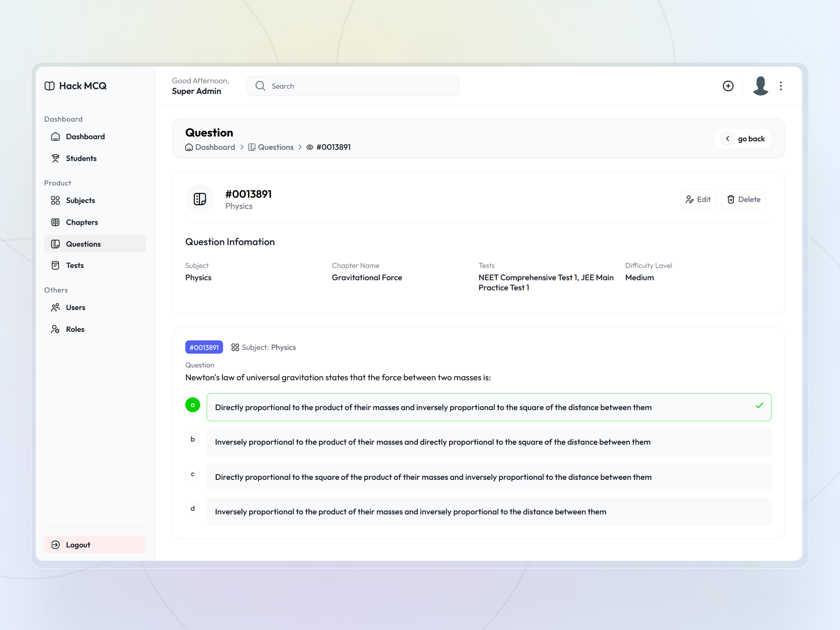
Task: Select answer option b radio circle
Action: click(192, 439)
